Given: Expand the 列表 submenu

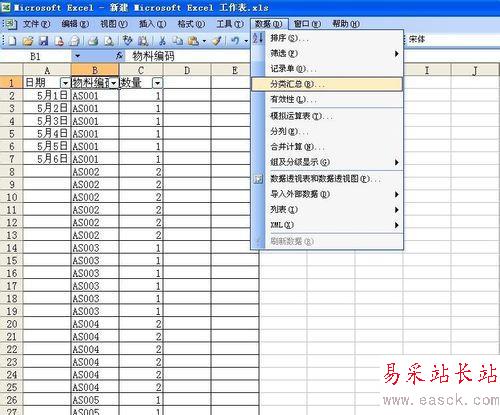Looking at the screenshot, I should pos(397,210).
